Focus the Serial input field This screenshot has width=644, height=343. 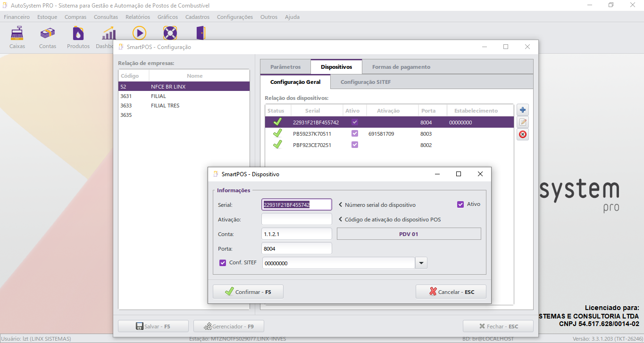click(x=297, y=204)
